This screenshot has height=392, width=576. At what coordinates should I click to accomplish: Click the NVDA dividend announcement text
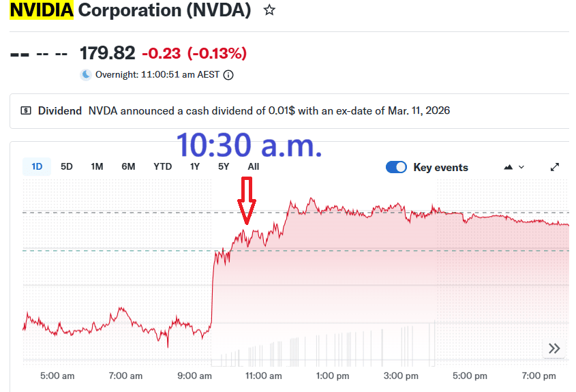click(269, 110)
